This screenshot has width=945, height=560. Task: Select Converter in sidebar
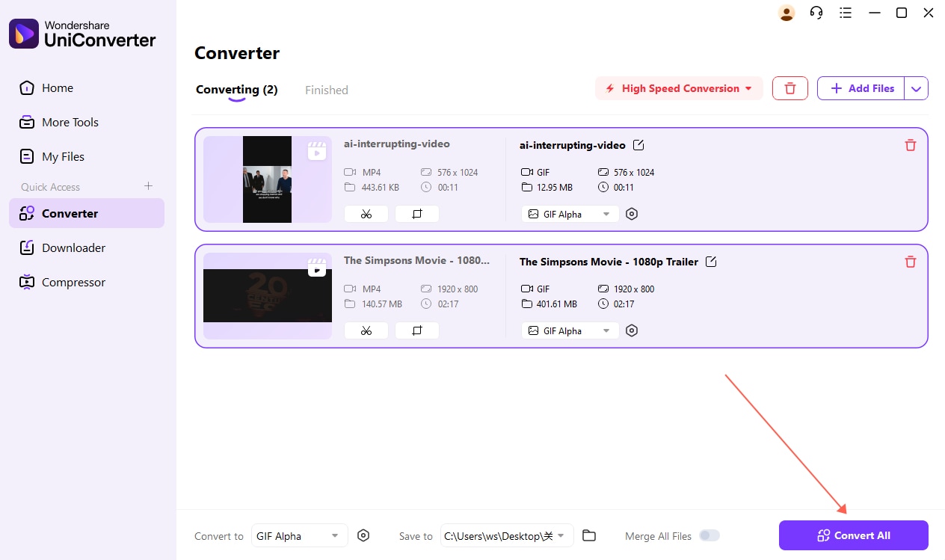point(87,213)
